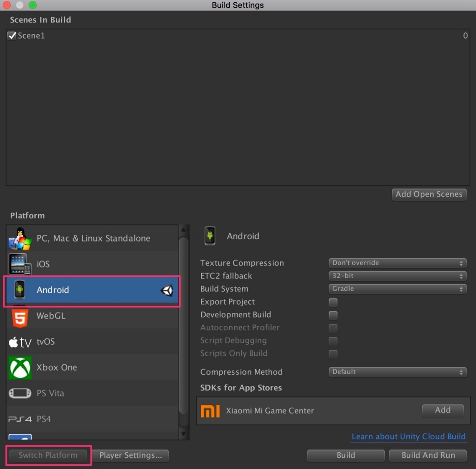
Task: Click the Switch Platform button
Action: (48, 456)
